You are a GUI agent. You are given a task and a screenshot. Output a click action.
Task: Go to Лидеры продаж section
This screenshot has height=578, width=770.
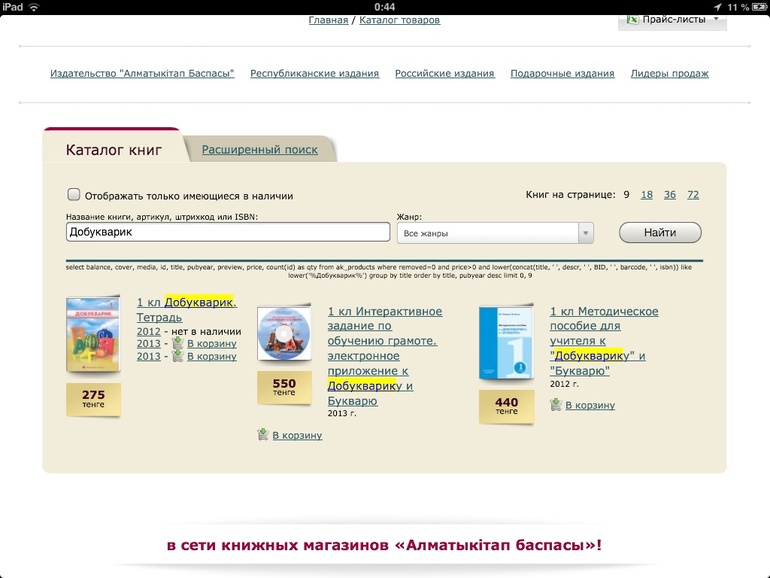pyautogui.click(x=669, y=73)
